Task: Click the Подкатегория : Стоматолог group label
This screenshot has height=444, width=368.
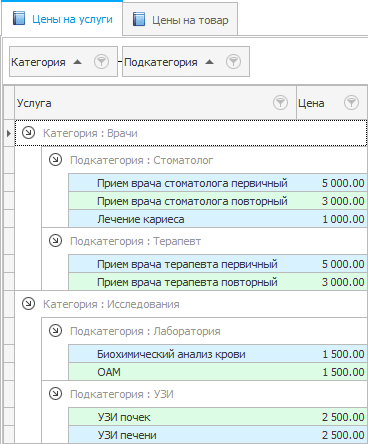Action: [141, 160]
